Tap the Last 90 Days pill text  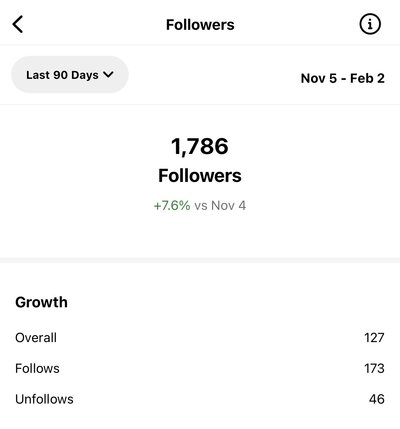[x=62, y=75]
